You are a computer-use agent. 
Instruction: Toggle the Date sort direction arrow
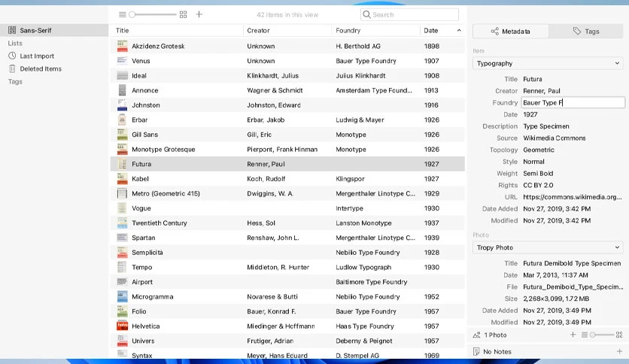click(x=459, y=31)
